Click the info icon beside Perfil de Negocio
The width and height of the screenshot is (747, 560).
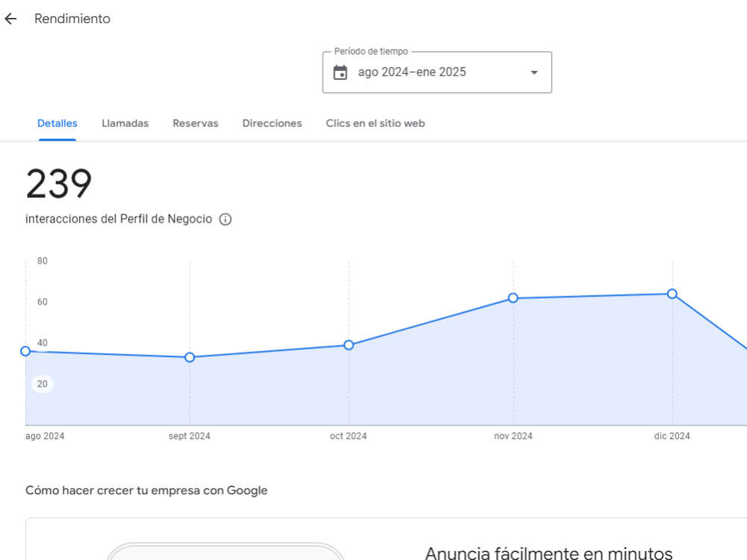(226, 219)
